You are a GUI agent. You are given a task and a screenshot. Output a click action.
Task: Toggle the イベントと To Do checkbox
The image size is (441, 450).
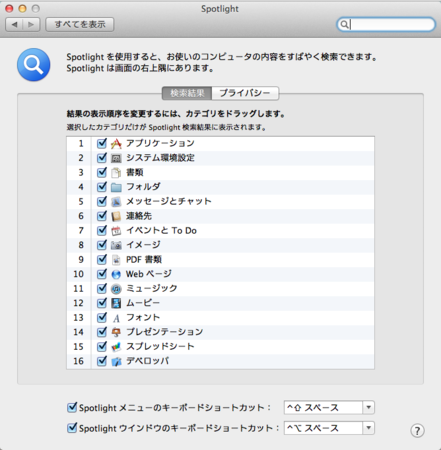(102, 230)
